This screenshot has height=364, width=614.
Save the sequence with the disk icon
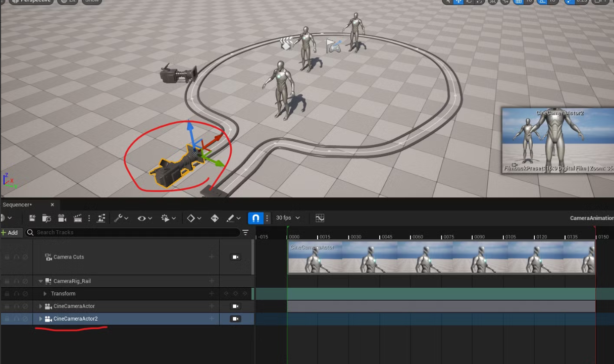click(x=32, y=218)
